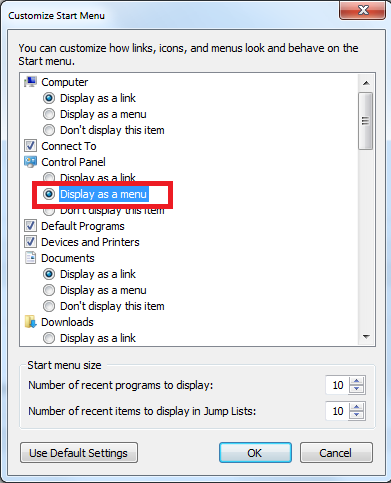391x483 pixels.
Task: Click the recent programs number field
Action: pos(337,385)
